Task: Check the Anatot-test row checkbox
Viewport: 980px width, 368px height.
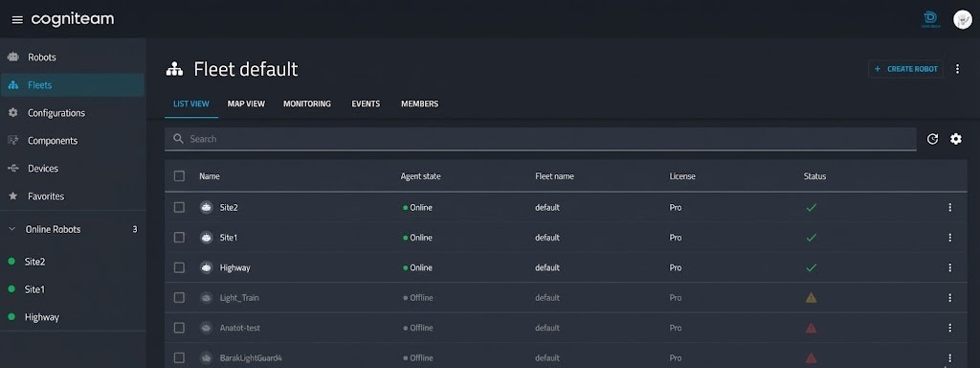Action: [179, 328]
